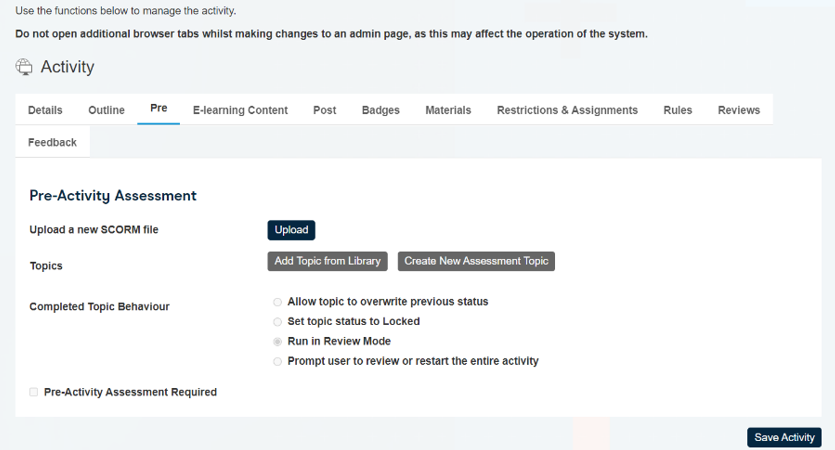Viewport: 835px width, 450px height.
Task: Choose Run in Review Mode option
Action: click(x=277, y=341)
